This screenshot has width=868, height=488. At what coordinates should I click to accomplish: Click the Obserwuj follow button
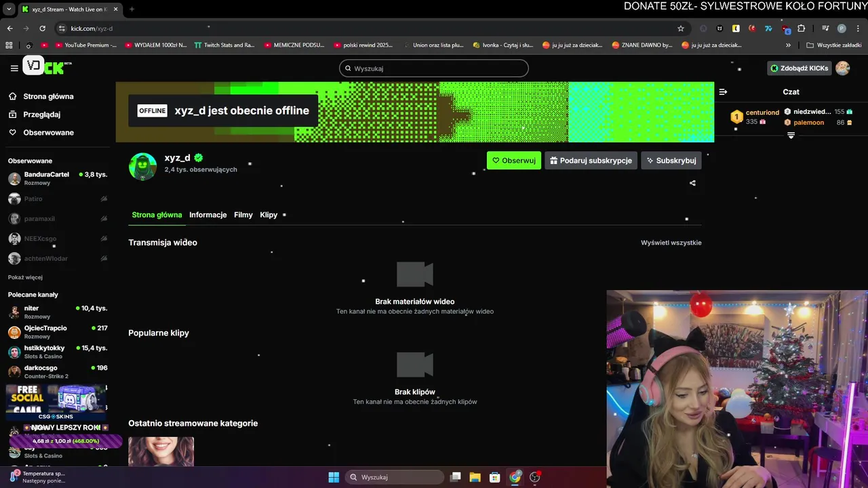[513, 161]
